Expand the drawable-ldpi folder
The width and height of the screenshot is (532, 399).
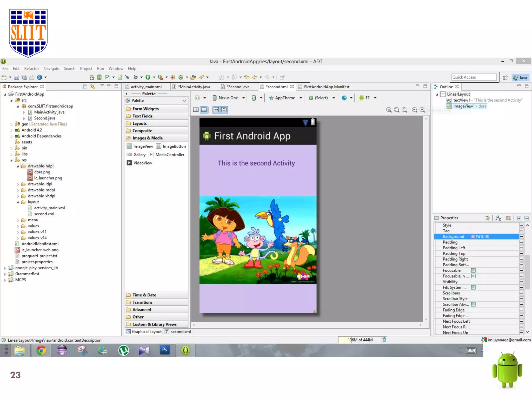[18, 184]
